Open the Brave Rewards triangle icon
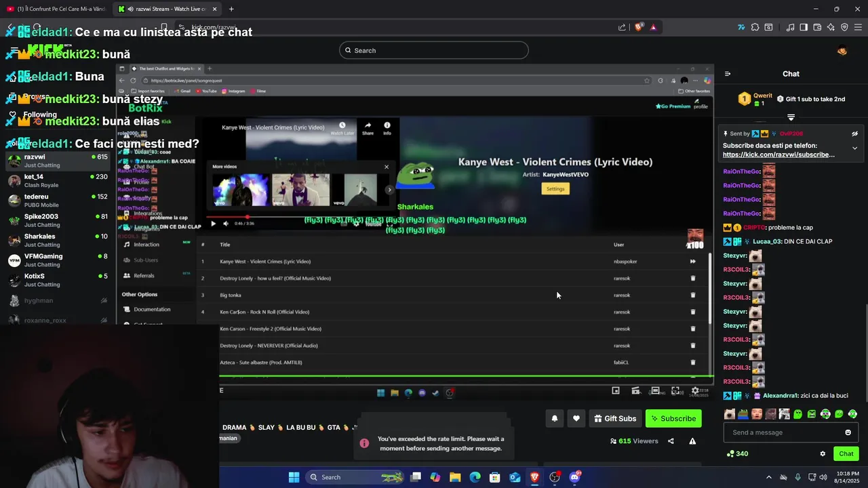 653,27
